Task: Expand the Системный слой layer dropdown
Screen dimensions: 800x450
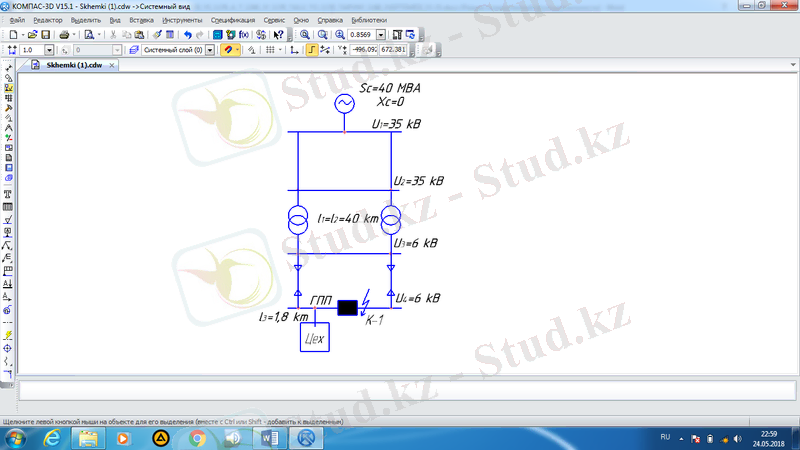Action: (x=211, y=49)
